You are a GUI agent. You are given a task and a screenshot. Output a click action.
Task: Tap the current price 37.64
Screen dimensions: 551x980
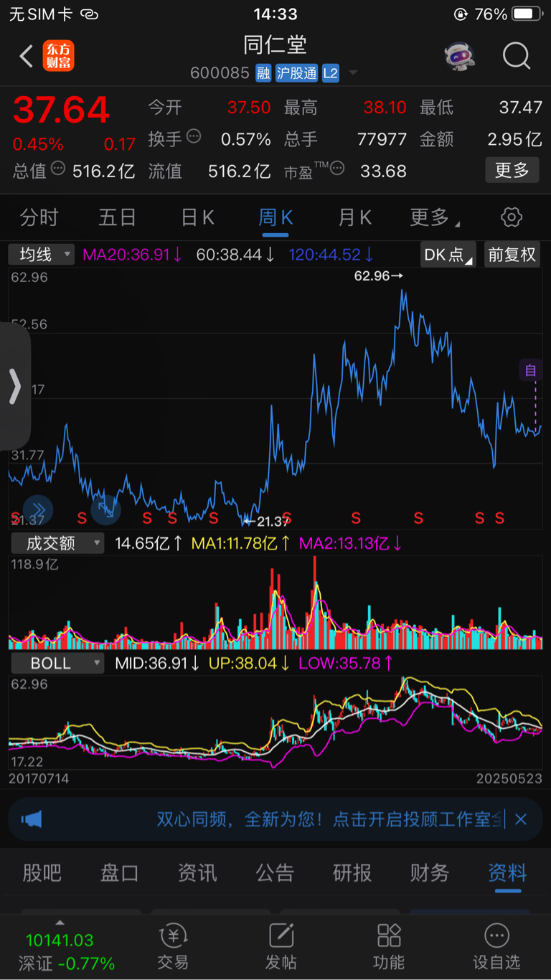tap(61, 110)
